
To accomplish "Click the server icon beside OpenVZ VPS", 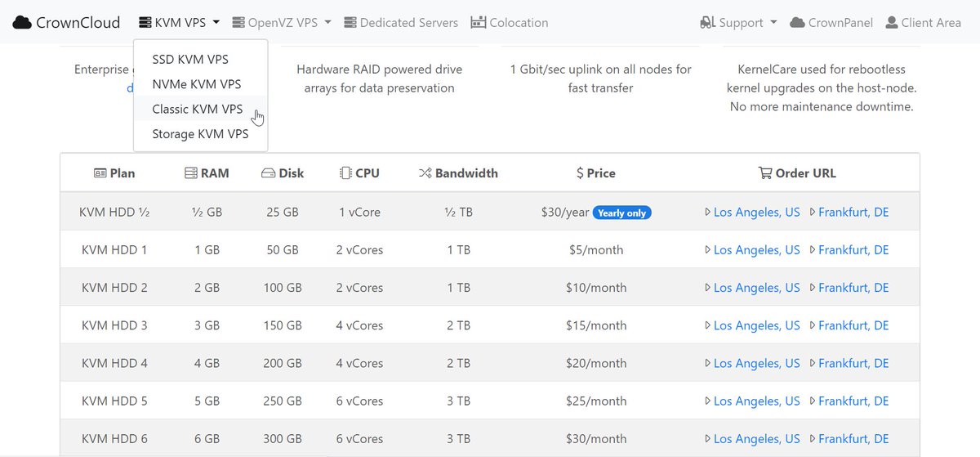I will (x=238, y=23).
